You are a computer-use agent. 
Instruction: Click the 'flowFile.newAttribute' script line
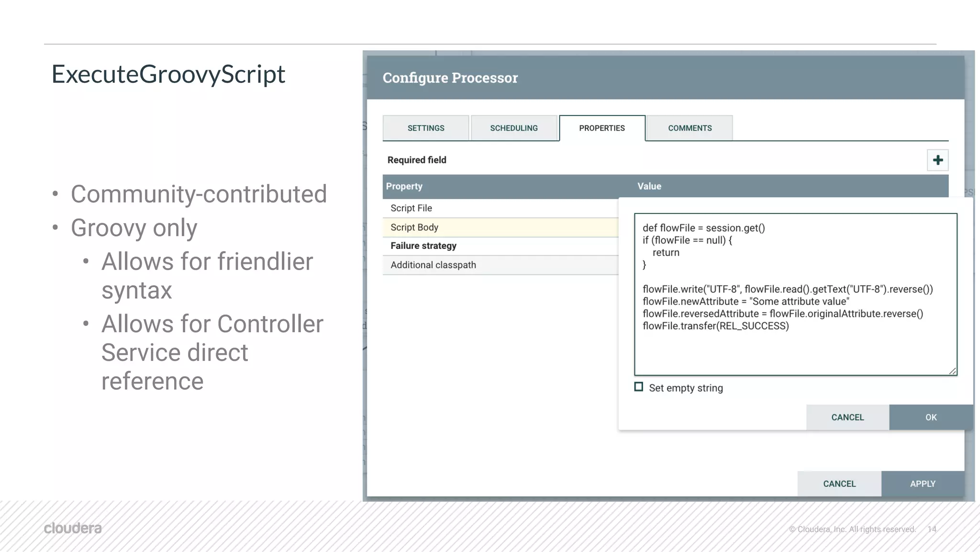[746, 302]
